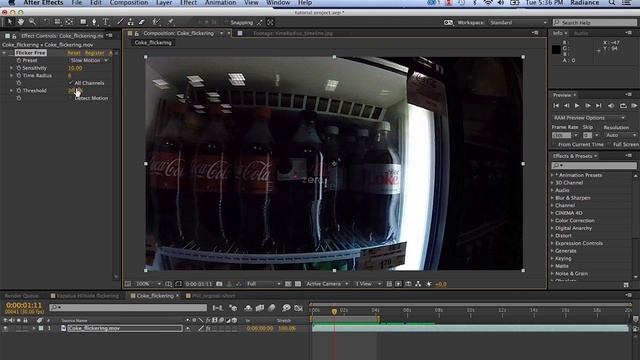Jump to first frame in Preview panel
Image resolution: width=640 pixels, height=360 pixels.
556,106
